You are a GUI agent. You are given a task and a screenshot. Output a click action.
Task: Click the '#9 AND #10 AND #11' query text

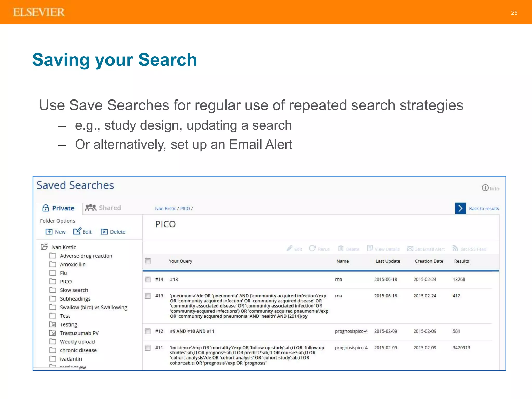pos(192,331)
